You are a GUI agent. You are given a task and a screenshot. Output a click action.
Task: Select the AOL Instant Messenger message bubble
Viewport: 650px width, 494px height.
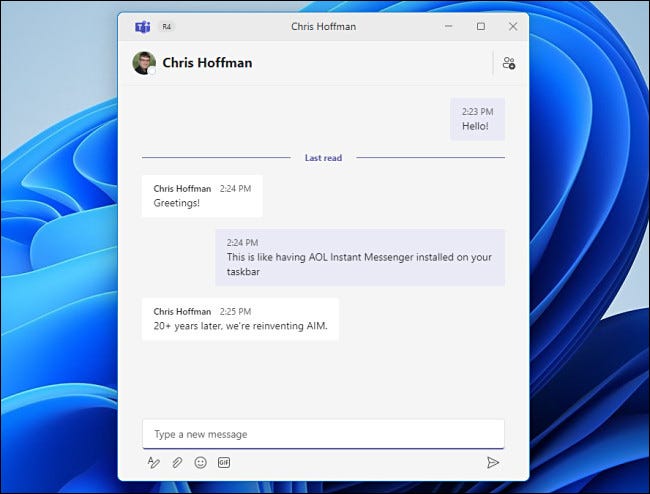(360, 257)
